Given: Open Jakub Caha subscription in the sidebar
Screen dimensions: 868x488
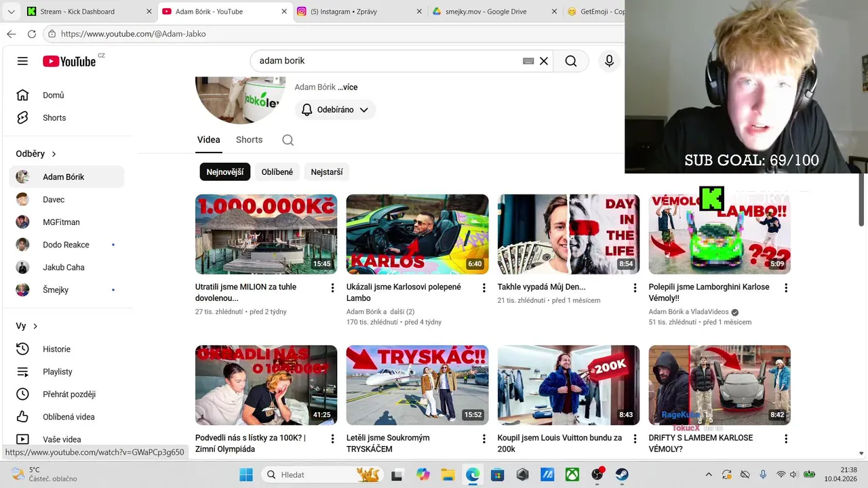Looking at the screenshot, I should pos(66,267).
